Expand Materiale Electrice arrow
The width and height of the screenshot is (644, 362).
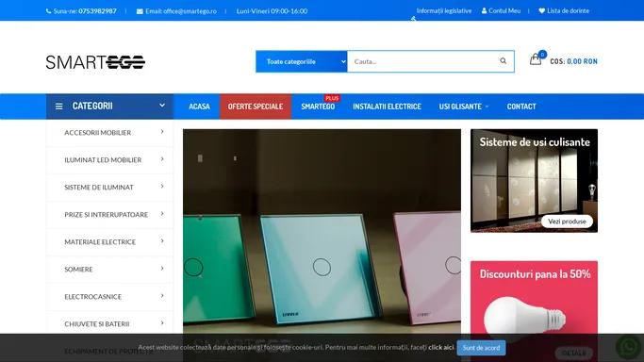[162, 241]
